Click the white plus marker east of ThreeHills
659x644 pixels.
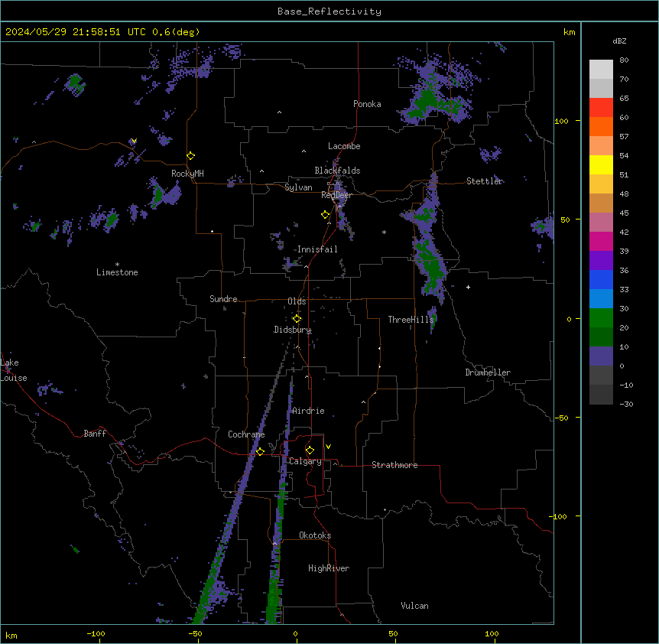[468, 287]
